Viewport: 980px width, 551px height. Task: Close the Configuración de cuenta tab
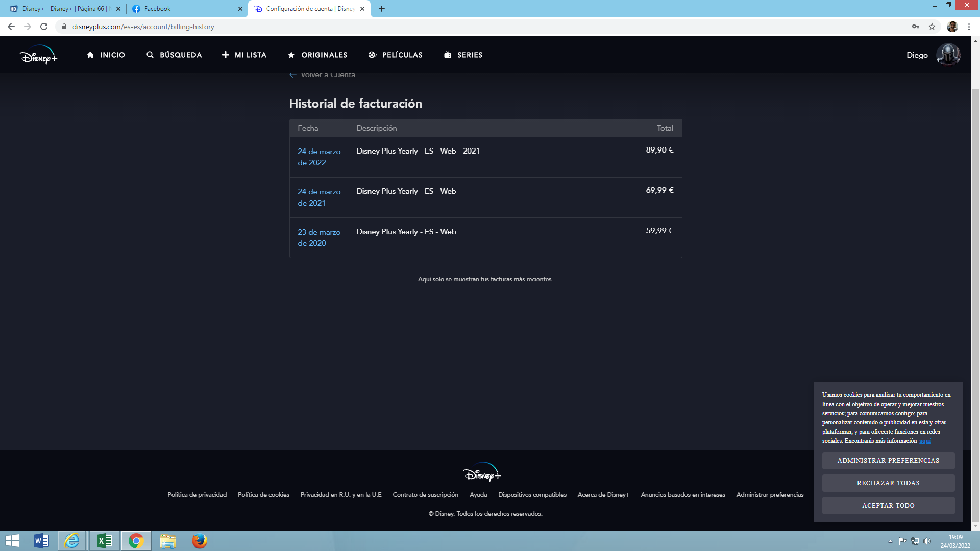362,9
